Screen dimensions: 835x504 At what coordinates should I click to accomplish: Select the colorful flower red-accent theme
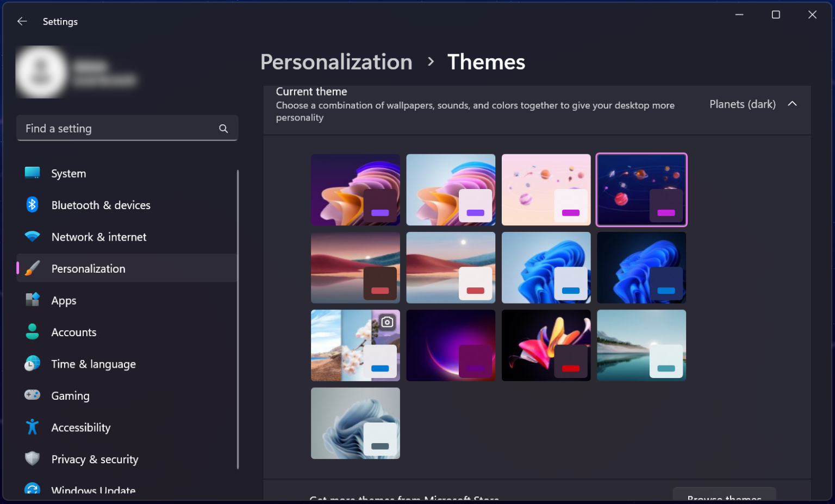[x=546, y=345]
